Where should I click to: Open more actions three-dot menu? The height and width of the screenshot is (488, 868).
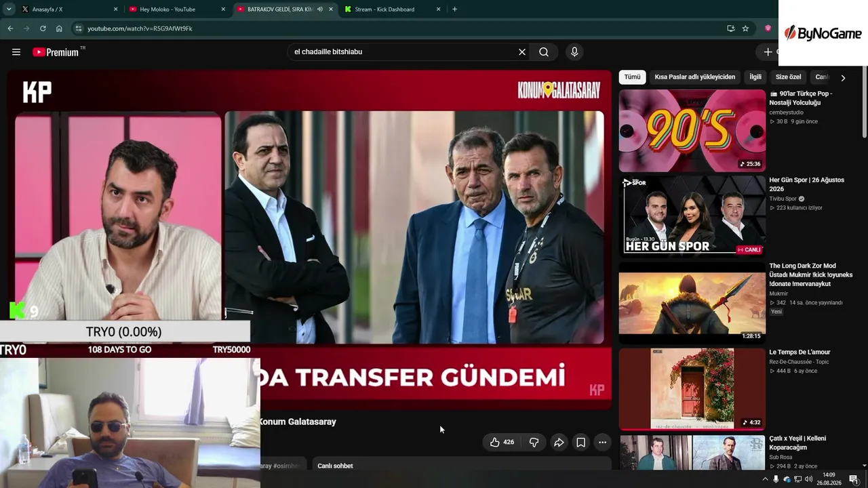(x=602, y=443)
